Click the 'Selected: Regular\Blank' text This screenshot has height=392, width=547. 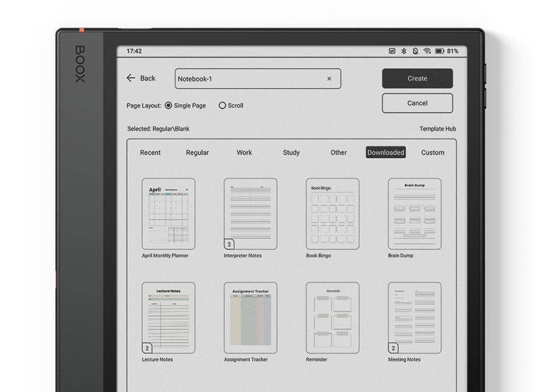tap(158, 129)
